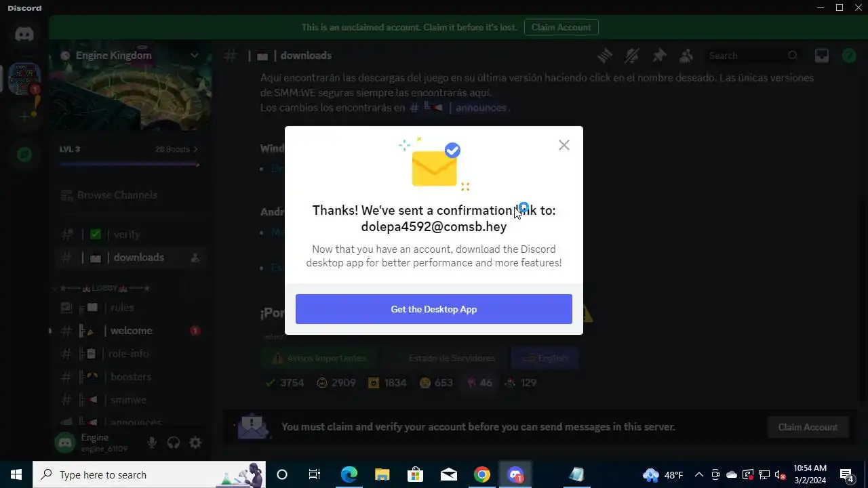Click Claim Account button beside message bar

point(808,427)
